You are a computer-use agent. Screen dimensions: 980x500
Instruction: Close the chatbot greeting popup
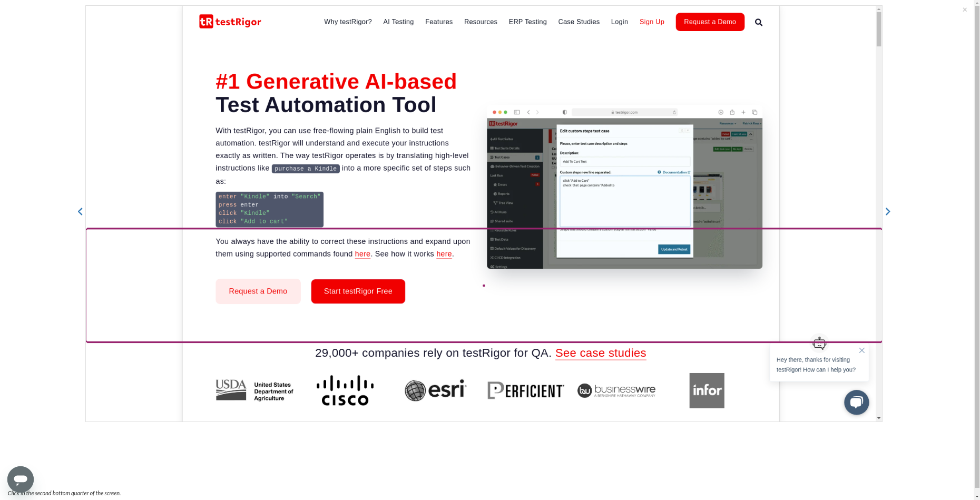coord(861,350)
